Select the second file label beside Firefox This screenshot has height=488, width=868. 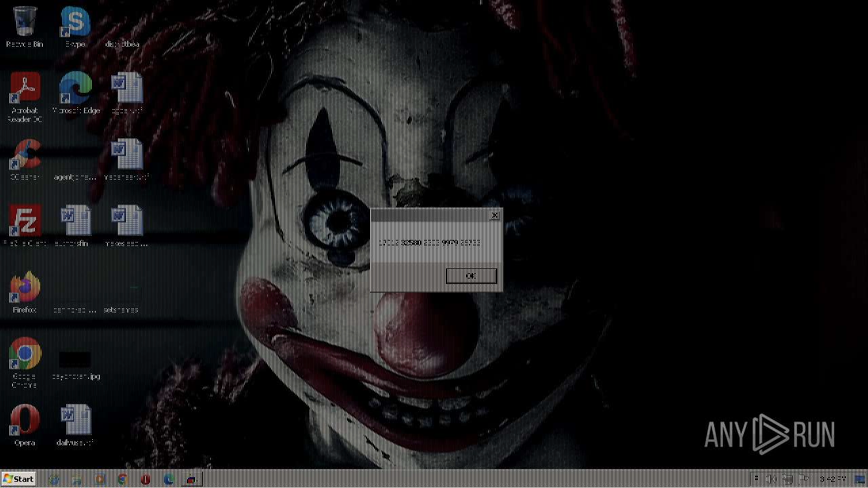(121, 310)
